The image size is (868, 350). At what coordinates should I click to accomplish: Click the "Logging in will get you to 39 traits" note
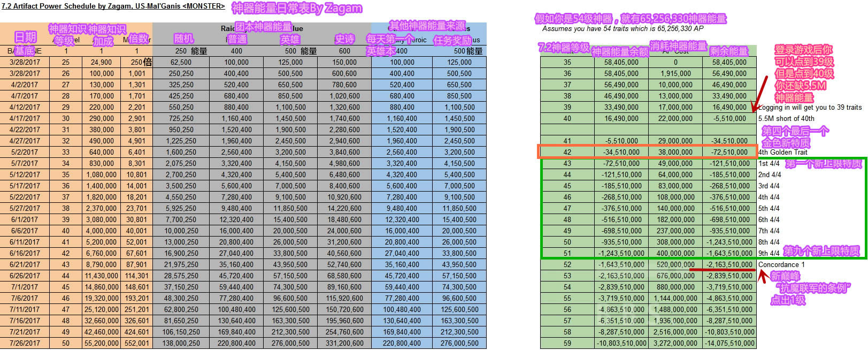point(810,107)
